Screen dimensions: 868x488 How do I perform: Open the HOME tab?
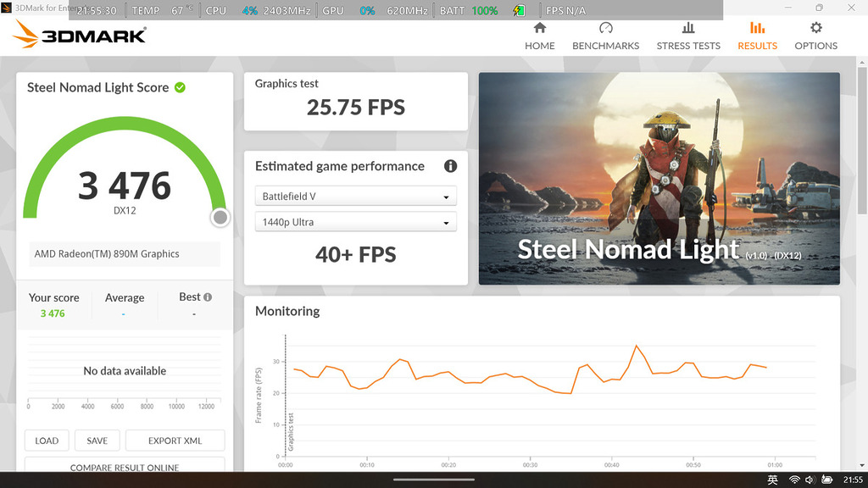(x=539, y=36)
